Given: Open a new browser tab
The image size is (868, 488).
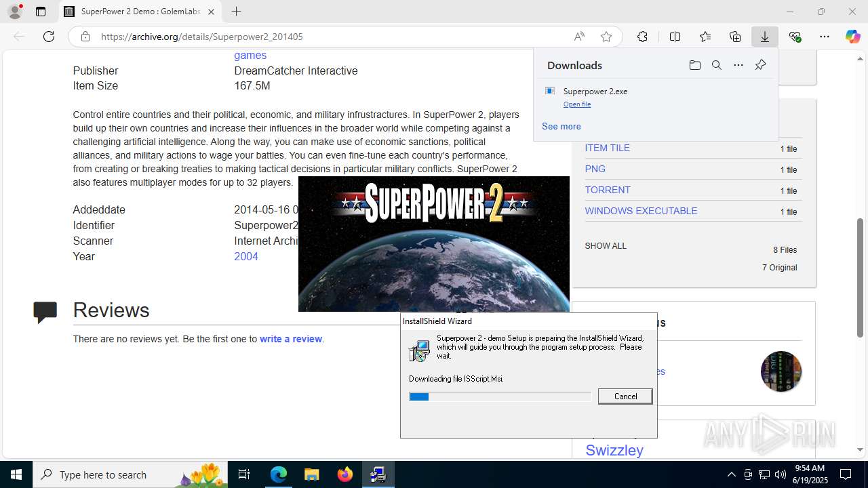Looking at the screenshot, I should click(236, 12).
